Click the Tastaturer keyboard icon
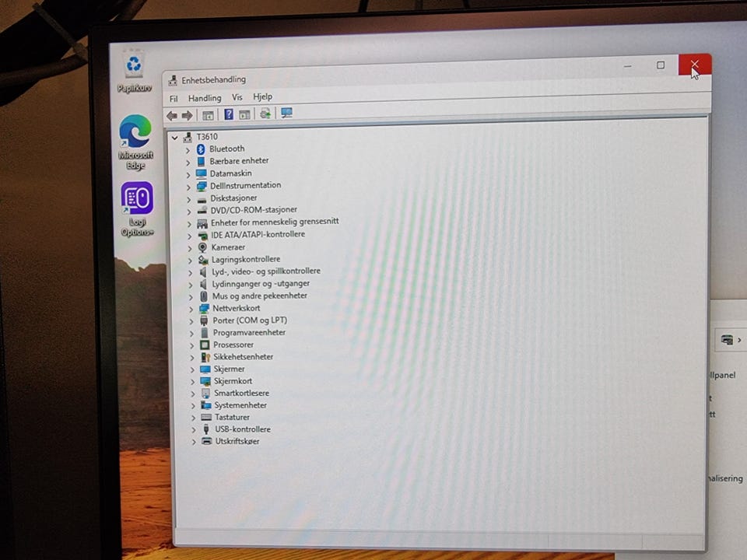Viewport: 747px width, 560px height. click(x=206, y=417)
